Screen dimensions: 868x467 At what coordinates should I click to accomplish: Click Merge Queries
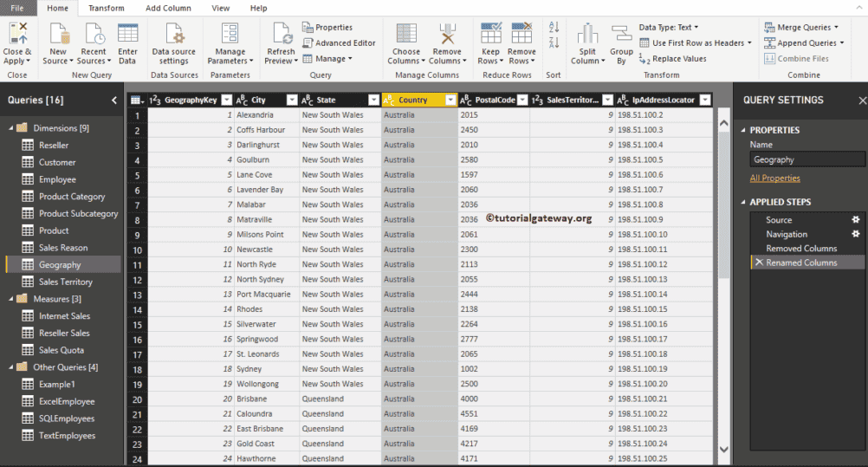click(801, 27)
